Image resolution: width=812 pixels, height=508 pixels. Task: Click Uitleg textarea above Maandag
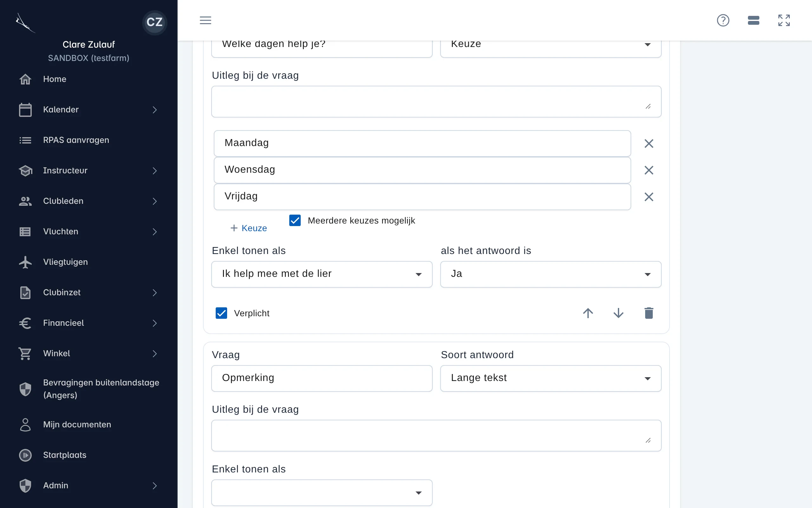coord(436,102)
